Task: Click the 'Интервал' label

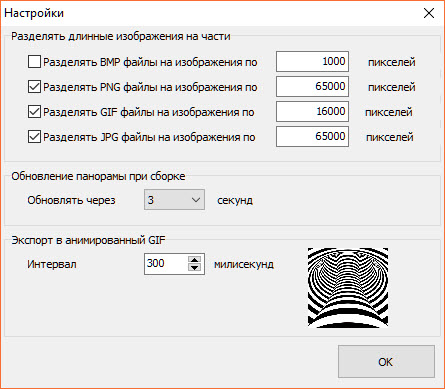Action: (x=52, y=264)
